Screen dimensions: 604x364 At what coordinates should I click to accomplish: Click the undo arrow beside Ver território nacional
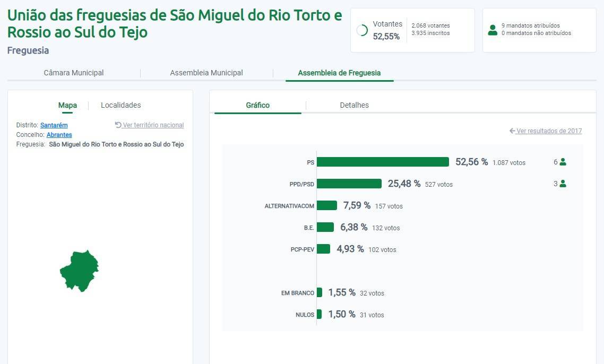coord(118,125)
